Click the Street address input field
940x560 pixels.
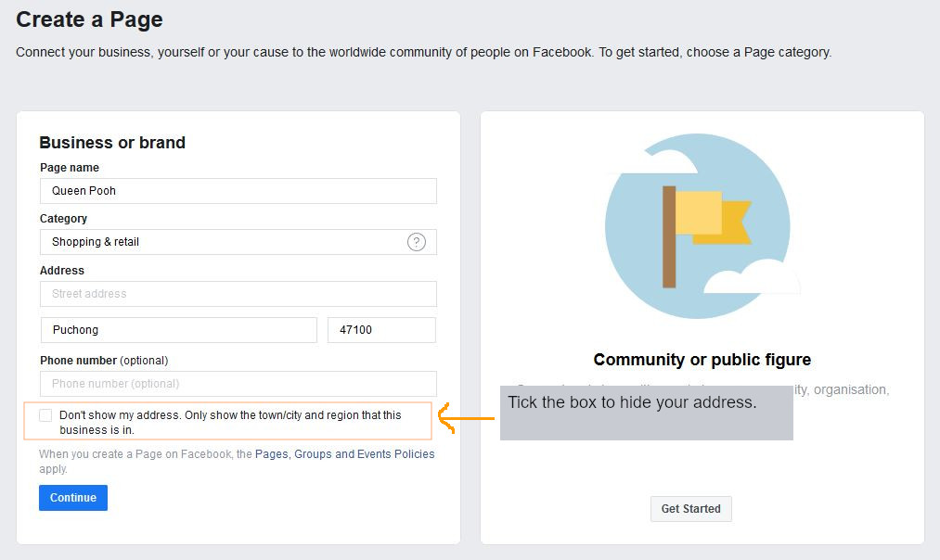(x=238, y=294)
